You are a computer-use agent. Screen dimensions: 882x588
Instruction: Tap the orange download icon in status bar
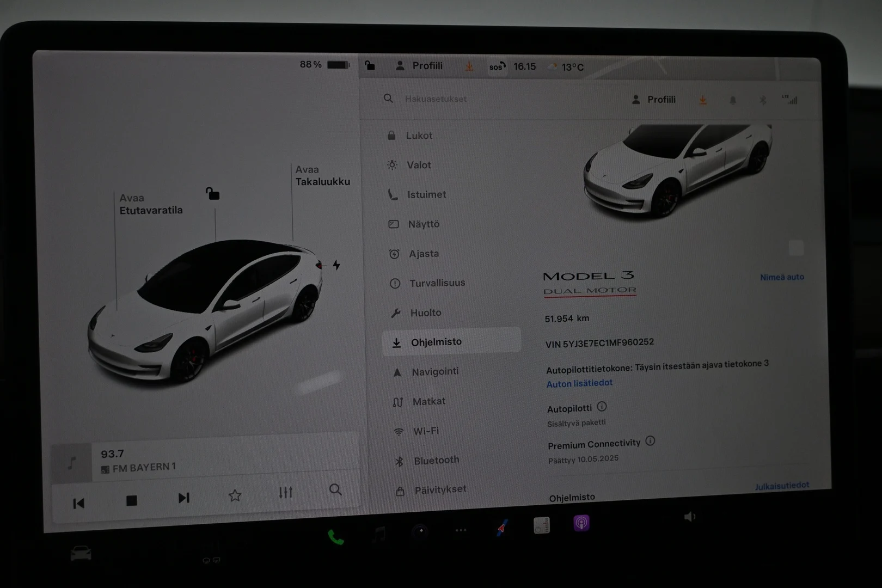(x=469, y=66)
